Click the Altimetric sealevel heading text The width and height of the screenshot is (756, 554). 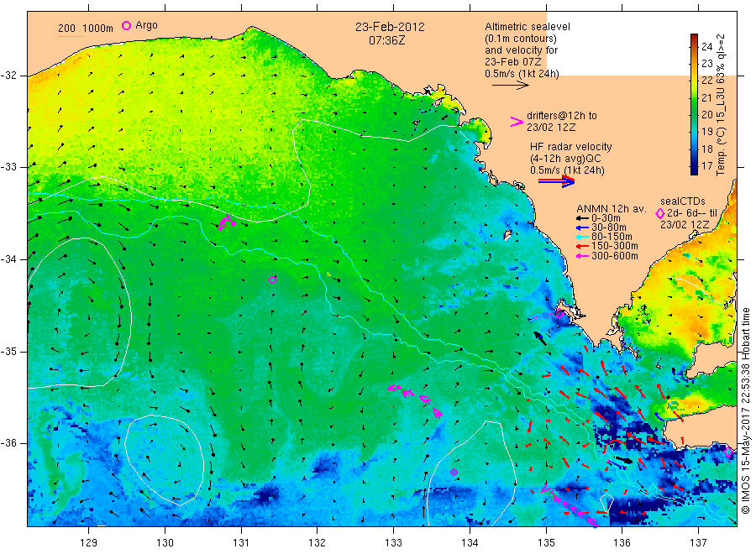pyautogui.click(x=528, y=27)
